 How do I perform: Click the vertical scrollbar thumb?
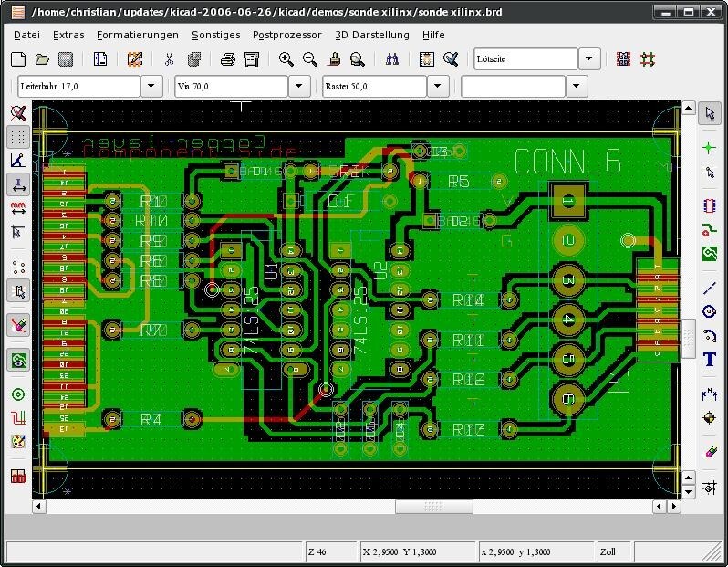(688, 339)
